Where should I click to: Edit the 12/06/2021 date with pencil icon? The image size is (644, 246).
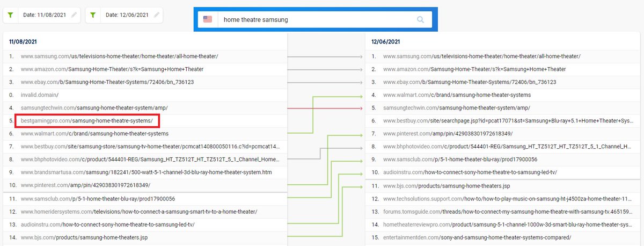tap(156, 15)
